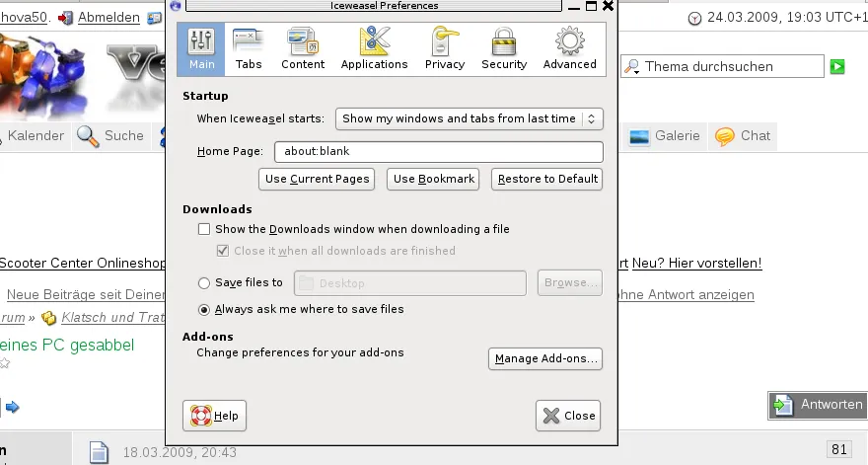Open the Chat menu item

click(x=744, y=136)
